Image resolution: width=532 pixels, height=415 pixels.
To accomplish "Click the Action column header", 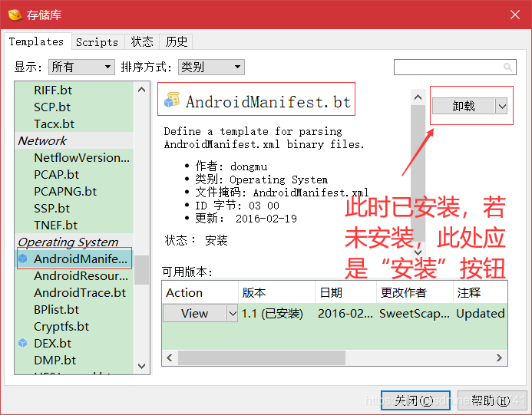I will point(200,292).
